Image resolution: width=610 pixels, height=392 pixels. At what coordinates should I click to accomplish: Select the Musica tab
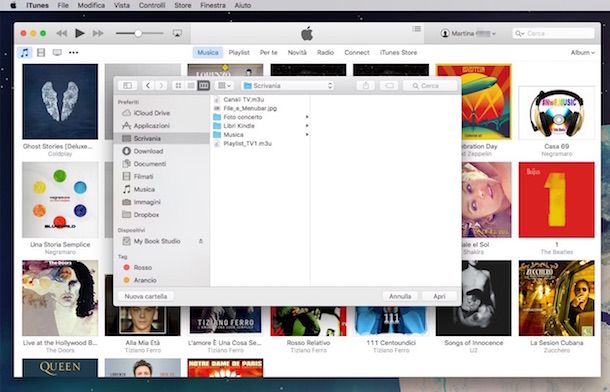(x=208, y=52)
